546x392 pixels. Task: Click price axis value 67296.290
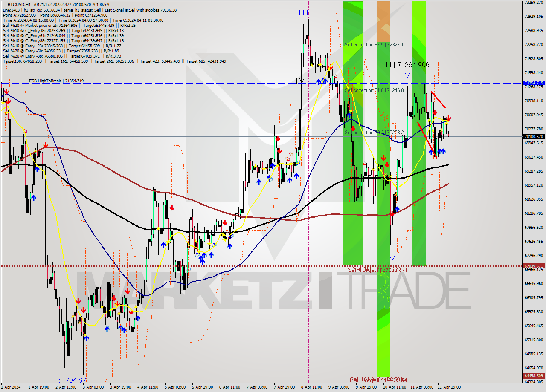[x=534, y=256]
